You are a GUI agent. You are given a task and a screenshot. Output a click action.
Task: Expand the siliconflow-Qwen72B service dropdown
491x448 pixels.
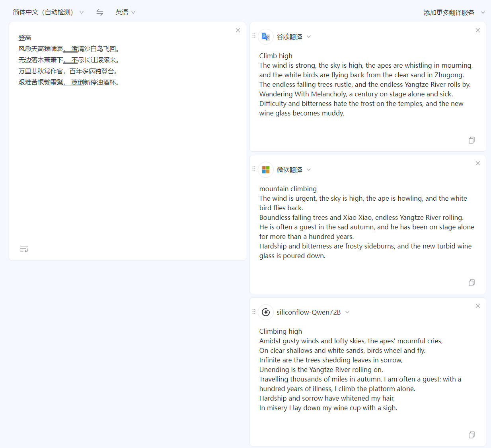coord(347,312)
